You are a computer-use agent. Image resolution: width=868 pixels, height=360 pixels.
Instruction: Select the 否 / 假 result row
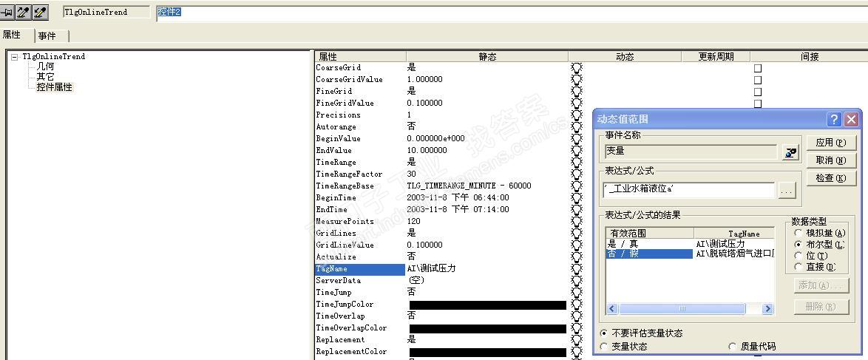(690, 254)
